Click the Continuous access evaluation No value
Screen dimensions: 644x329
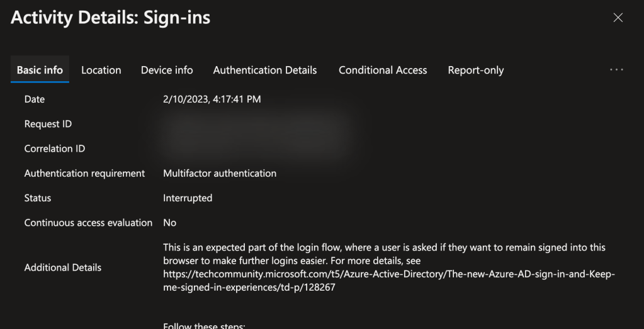(x=169, y=223)
